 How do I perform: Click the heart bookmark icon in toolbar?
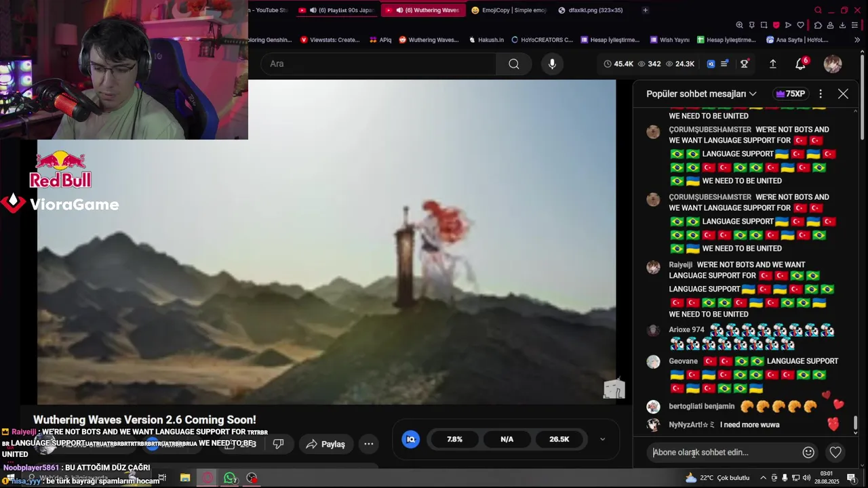800,25
